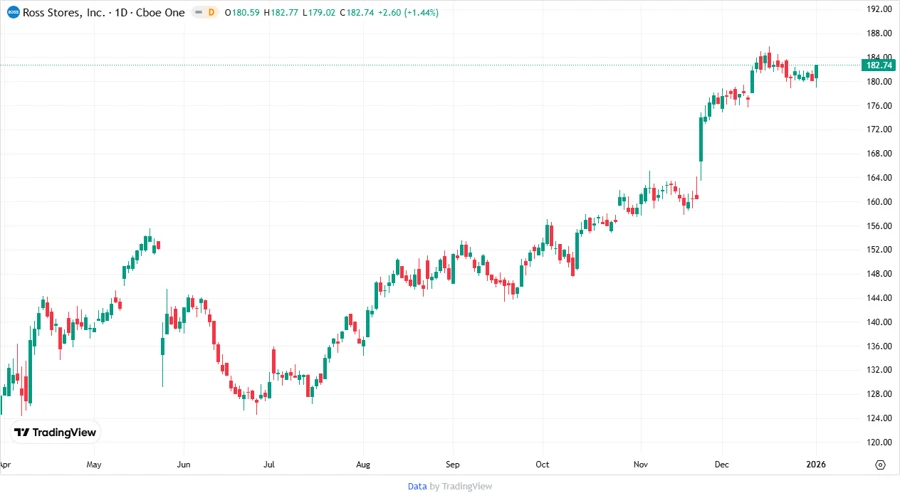Click the Ross Stores, Inc. symbol title
The height and width of the screenshot is (498, 900).
click(64, 12)
